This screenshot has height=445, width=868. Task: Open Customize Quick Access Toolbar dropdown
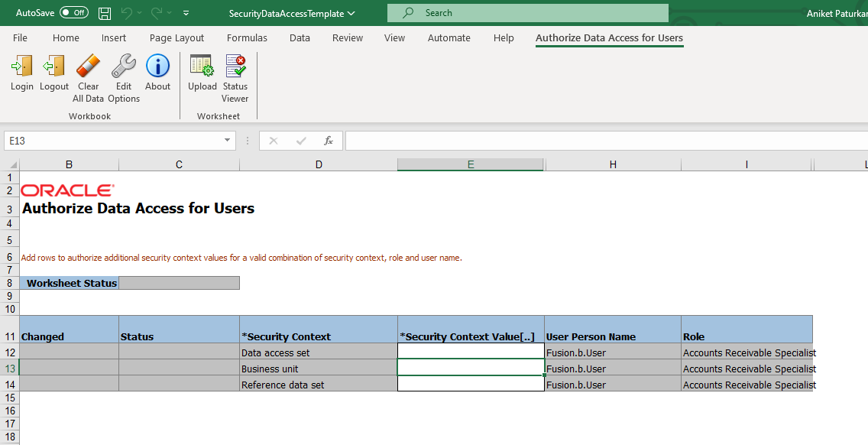pos(186,13)
